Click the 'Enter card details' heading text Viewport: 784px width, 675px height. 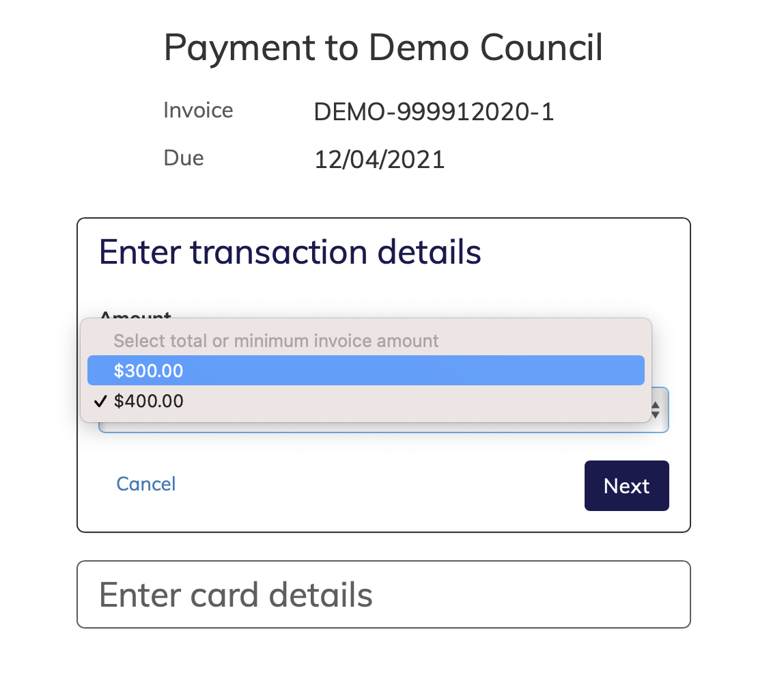[236, 594]
